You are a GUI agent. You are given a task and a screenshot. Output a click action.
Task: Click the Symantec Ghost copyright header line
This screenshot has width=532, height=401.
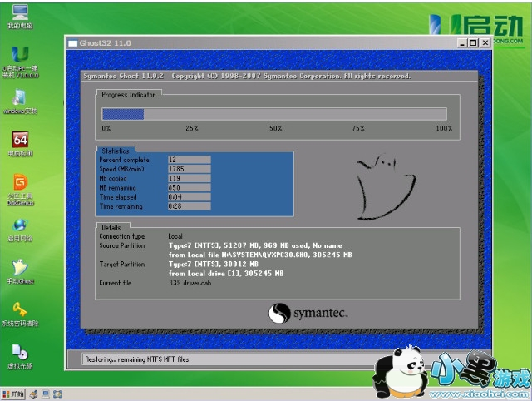point(247,76)
